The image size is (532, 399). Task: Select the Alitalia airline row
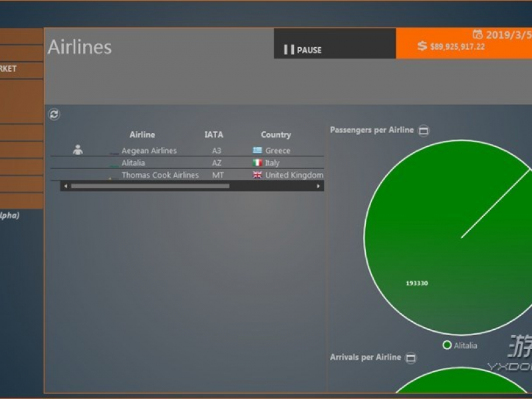click(x=133, y=163)
